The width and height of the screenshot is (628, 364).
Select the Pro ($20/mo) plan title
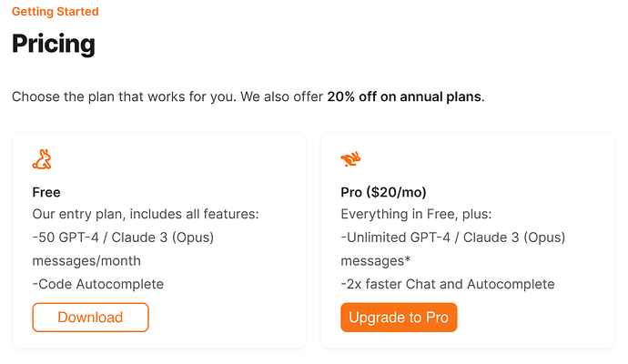point(384,192)
